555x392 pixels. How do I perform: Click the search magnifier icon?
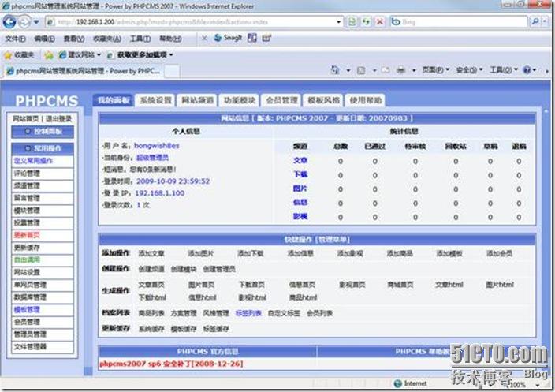(535, 22)
